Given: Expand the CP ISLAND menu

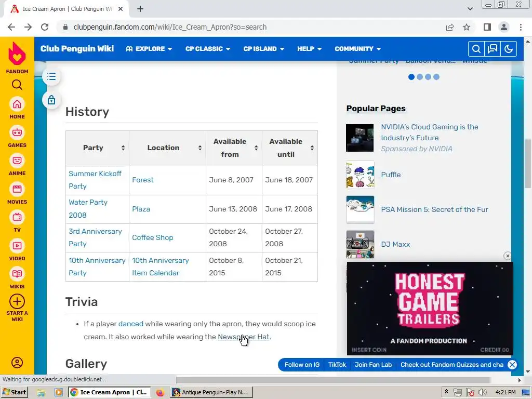Looking at the screenshot, I should (x=263, y=49).
